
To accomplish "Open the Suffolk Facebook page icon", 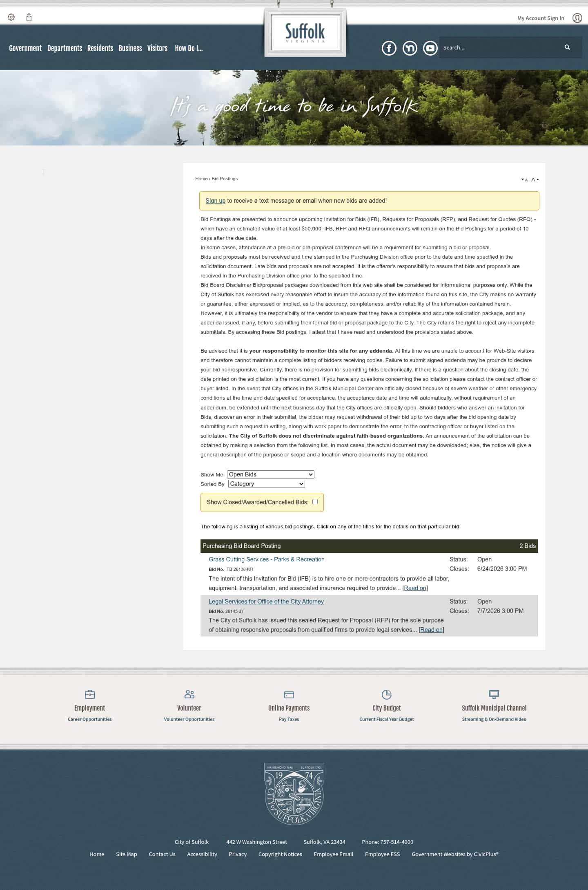I will click(x=389, y=48).
